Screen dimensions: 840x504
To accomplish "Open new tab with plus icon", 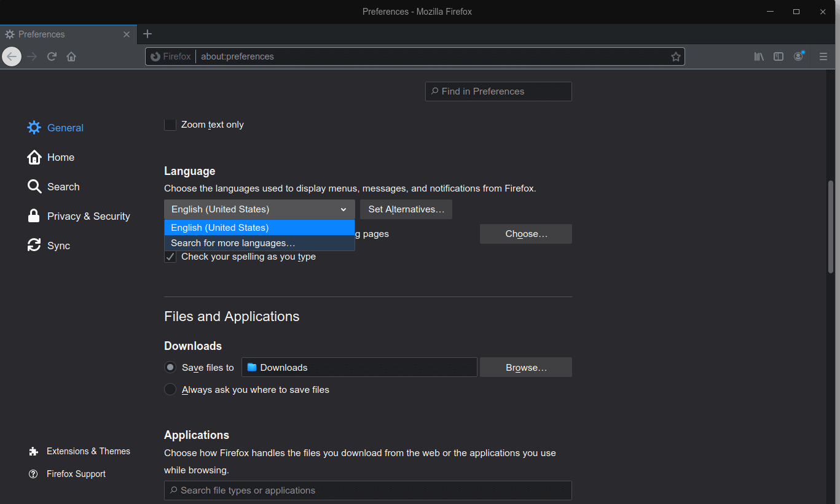I will 147,34.
